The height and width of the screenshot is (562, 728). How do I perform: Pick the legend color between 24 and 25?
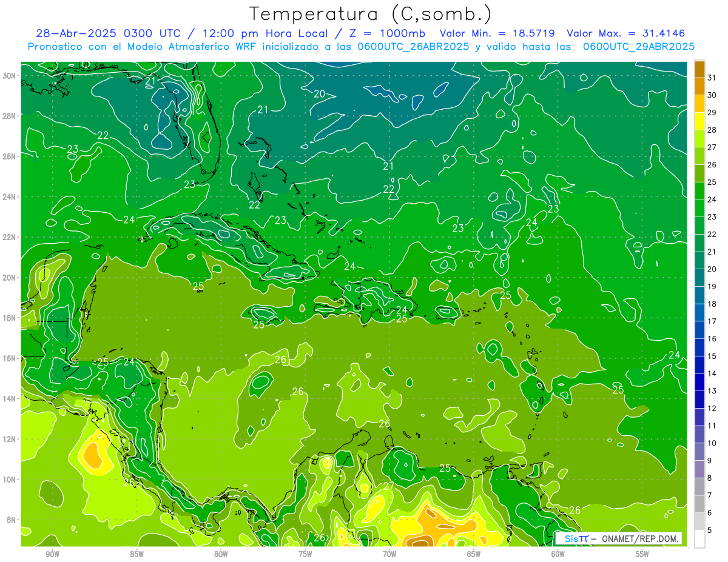[x=699, y=191]
